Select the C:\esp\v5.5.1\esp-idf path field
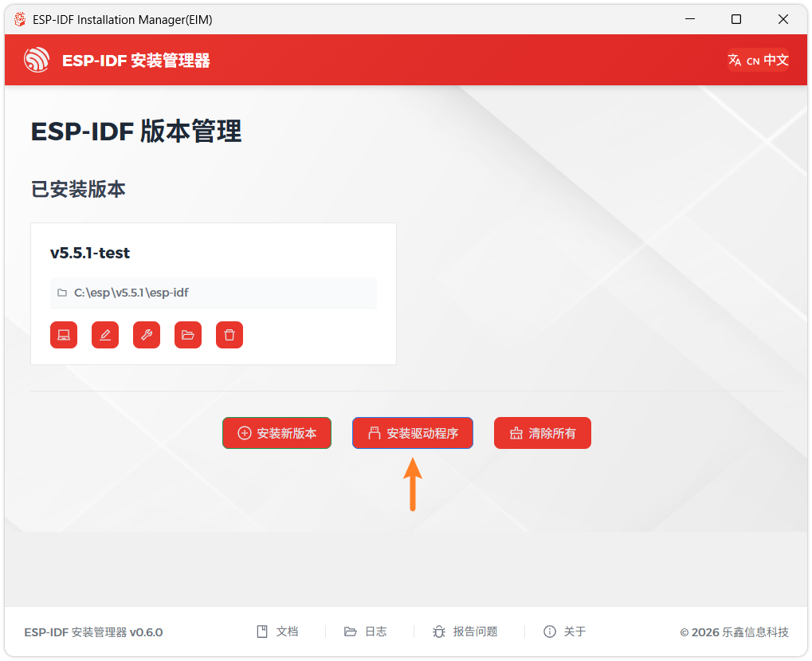 (213, 293)
